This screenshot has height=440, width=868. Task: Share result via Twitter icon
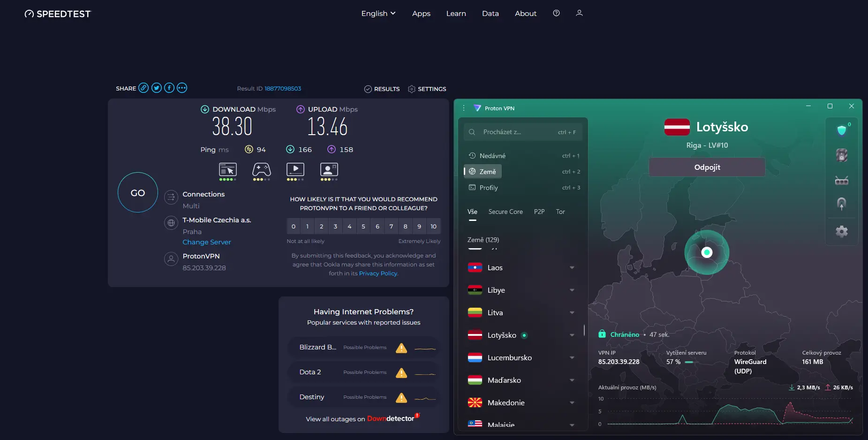coord(156,88)
